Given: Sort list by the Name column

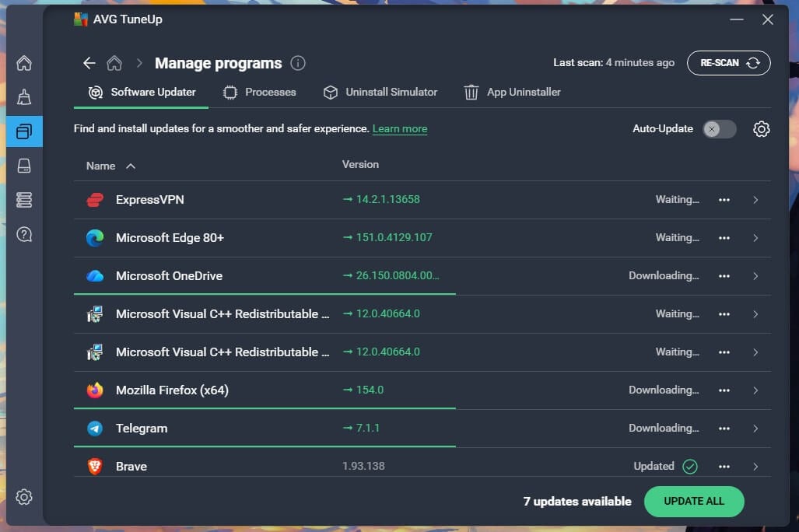Looking at the screenshot, I should [x=110, y=166].
